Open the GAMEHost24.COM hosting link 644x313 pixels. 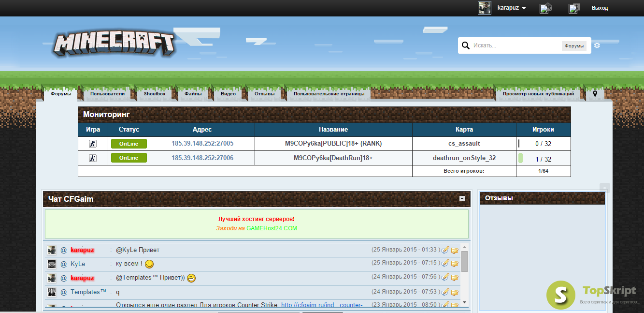tap(272, 228)
